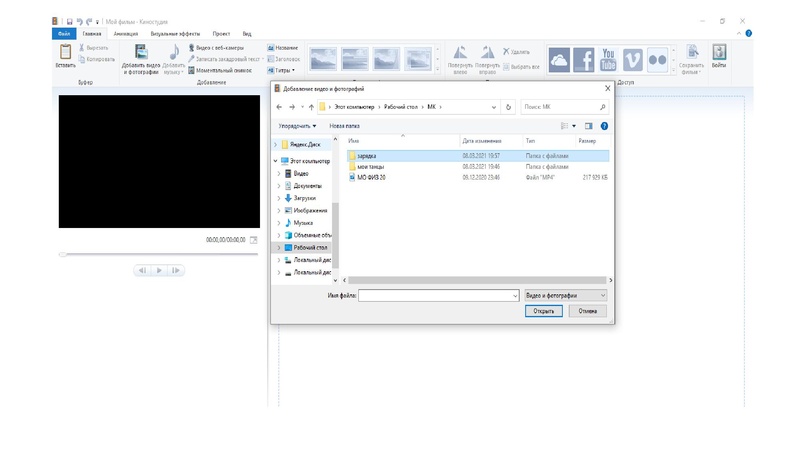Viewport: 800px width, 450px height.
Task: Click the YouTube publish icon
Action: (608, 60)
